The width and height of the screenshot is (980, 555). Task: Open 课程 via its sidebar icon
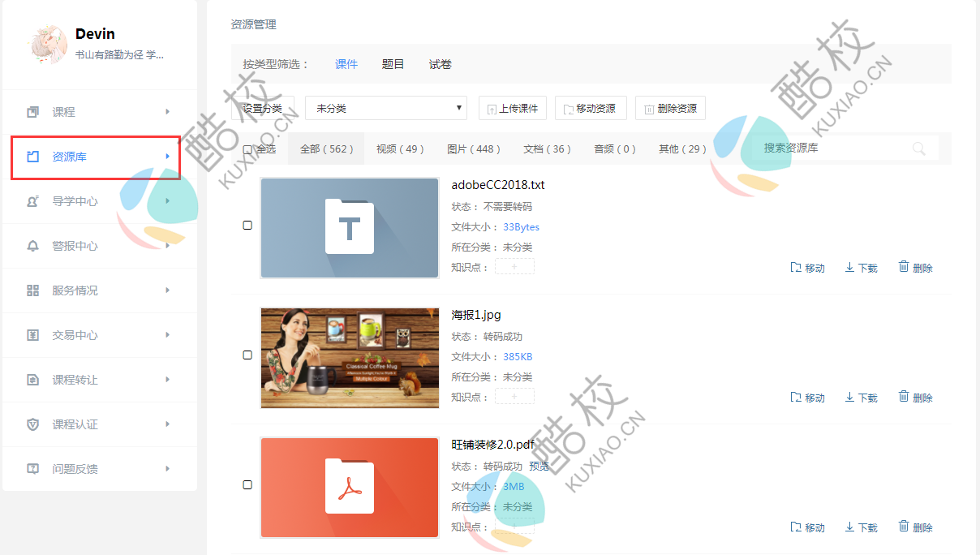pyautogui.click(x=33, y=112)
